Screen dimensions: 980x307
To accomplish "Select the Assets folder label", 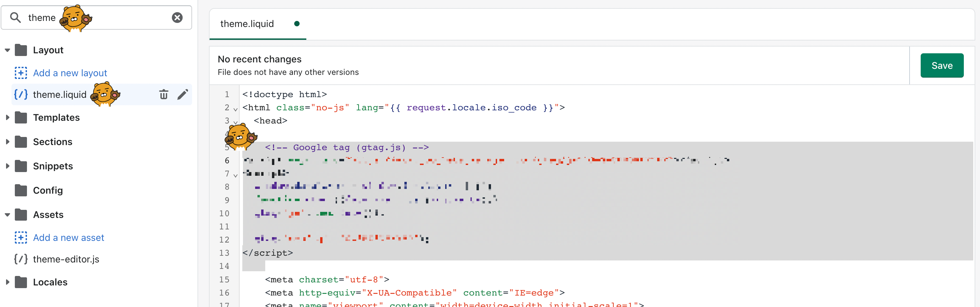I will click(48, 215).
